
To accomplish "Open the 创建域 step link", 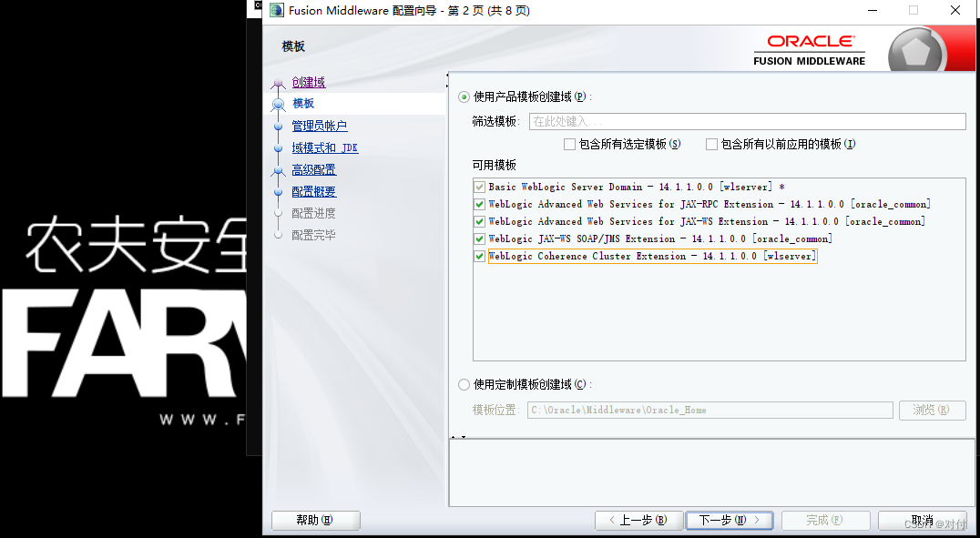I will pos(309,82).
